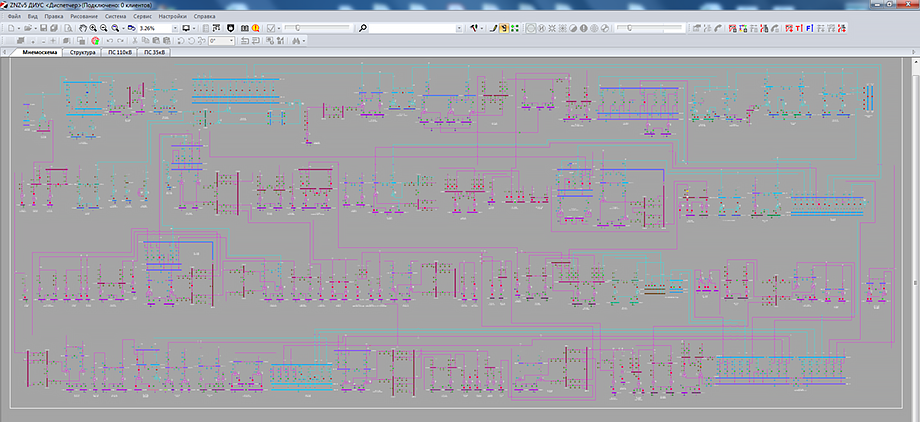Click the yellow highlighted edit mode icon
The image size is (920, 422).
(x=504, y=28)
